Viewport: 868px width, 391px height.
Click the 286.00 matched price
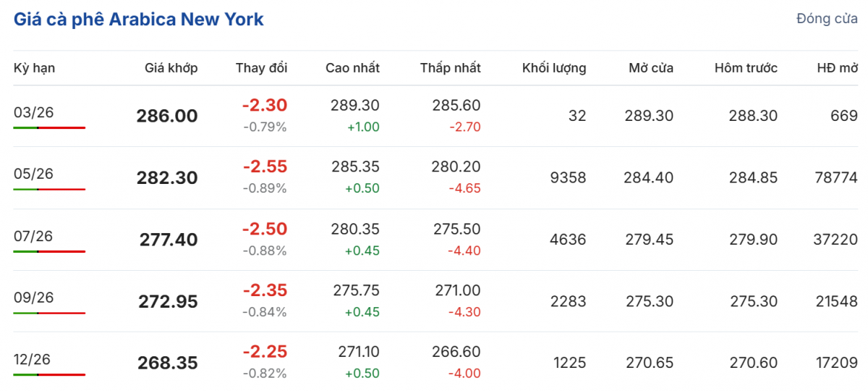click(x=167, y=116)
